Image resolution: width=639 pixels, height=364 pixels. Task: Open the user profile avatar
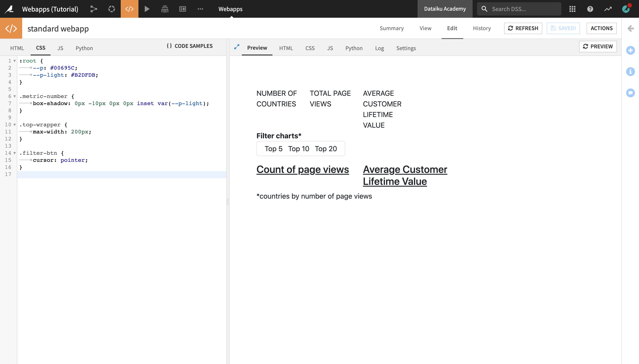[626, 9]
